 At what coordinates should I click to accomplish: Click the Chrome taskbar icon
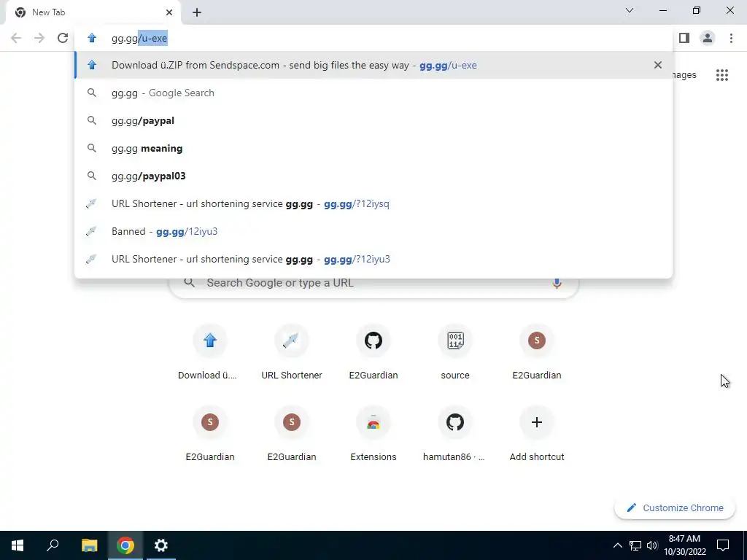click(x=125, y=545)
